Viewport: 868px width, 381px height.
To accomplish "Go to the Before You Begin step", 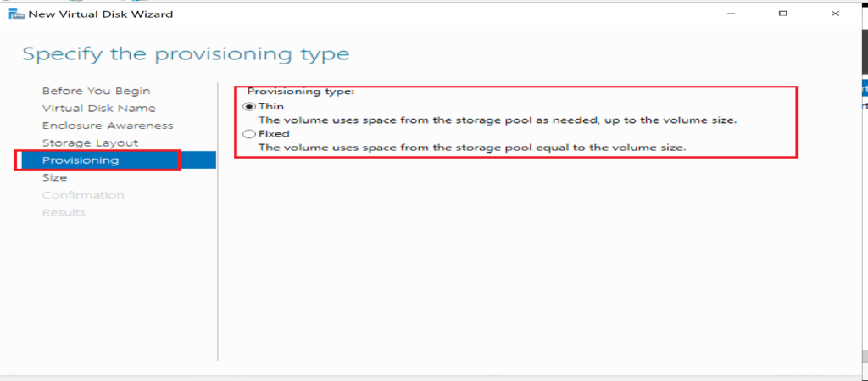I will [96, 91].
